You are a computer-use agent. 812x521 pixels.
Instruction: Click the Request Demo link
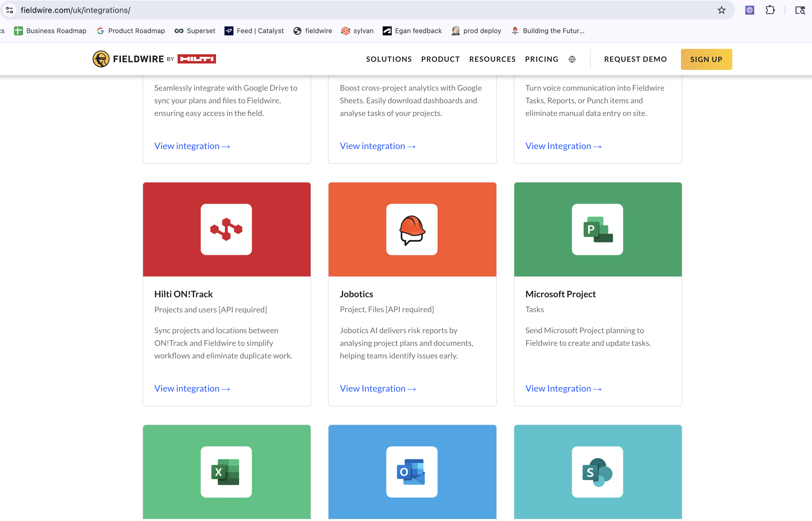[x=636, y=59]
